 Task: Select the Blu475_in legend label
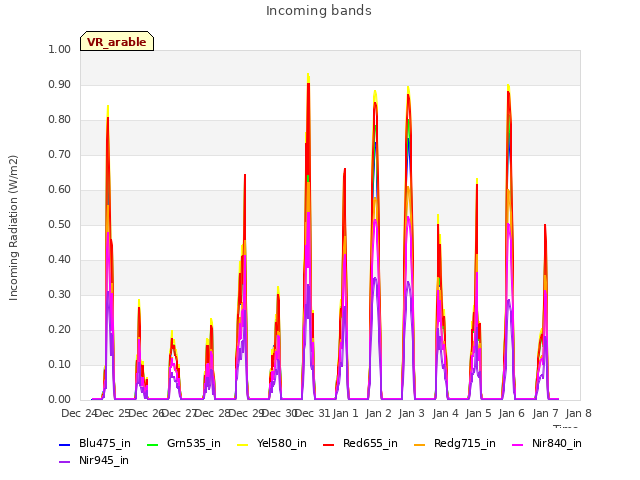click(105, 444)
